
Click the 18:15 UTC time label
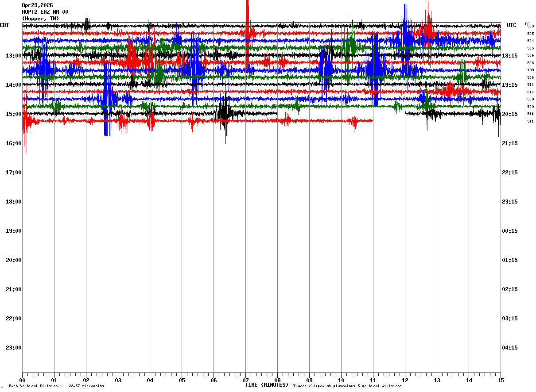[510, 56]
